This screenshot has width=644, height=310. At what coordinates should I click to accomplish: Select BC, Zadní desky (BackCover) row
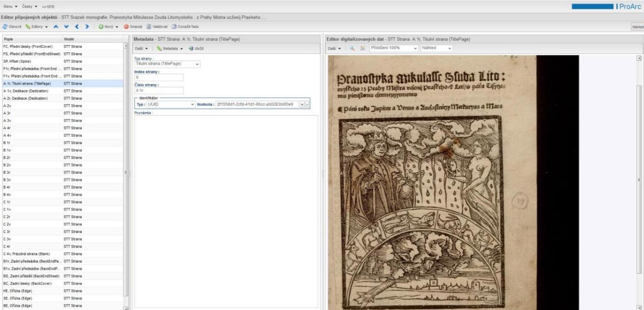[x=62, y=284]
